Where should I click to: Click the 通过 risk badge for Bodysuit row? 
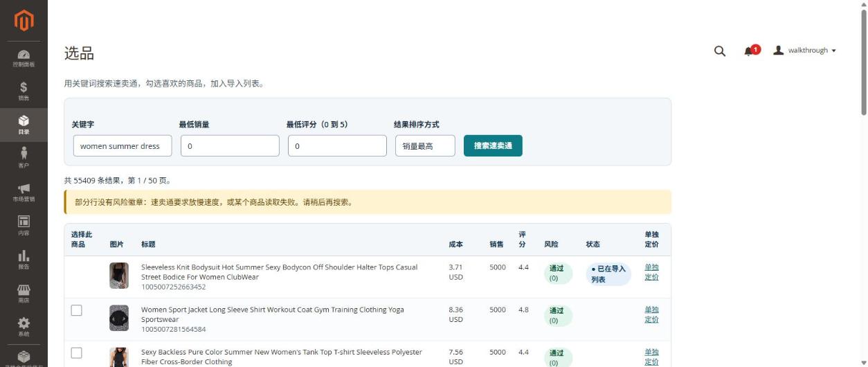point(558,273)
